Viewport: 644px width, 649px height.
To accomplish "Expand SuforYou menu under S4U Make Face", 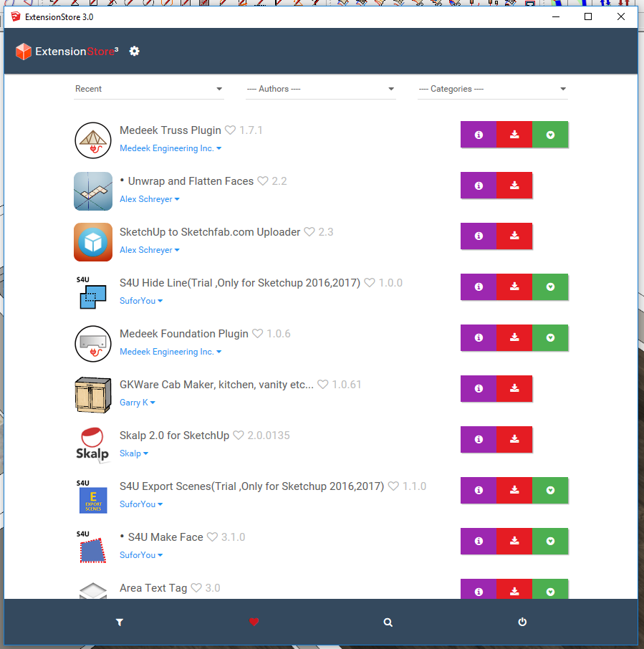I will [141, 555].
